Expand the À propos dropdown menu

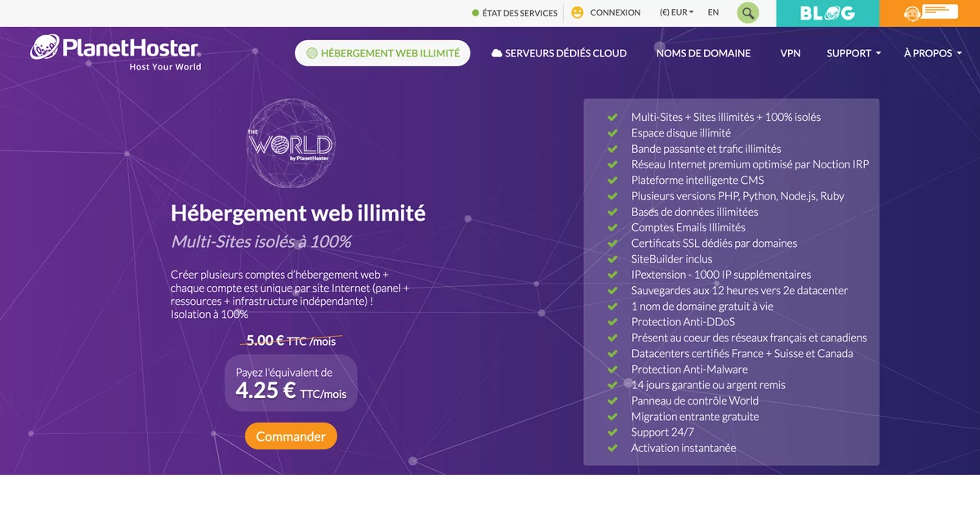[x=933, y=53]
